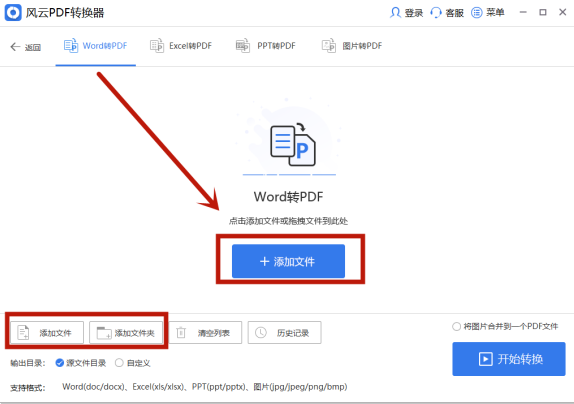Viewport: 574px width, 404px height.
Task: Click the supported formats list text
Action: click(x=205, y=387)
